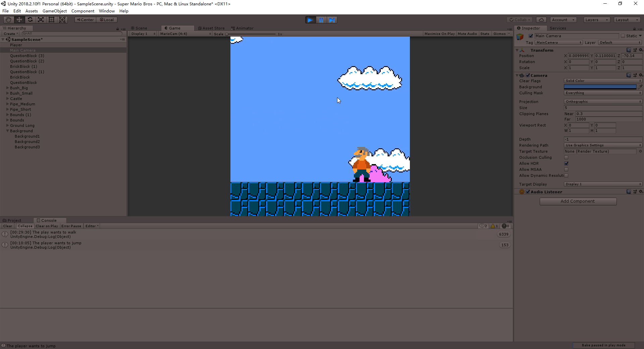Viewport: 644px width, 349px height.
Task: Click the Add Component button
Action: tap(578, 201)
